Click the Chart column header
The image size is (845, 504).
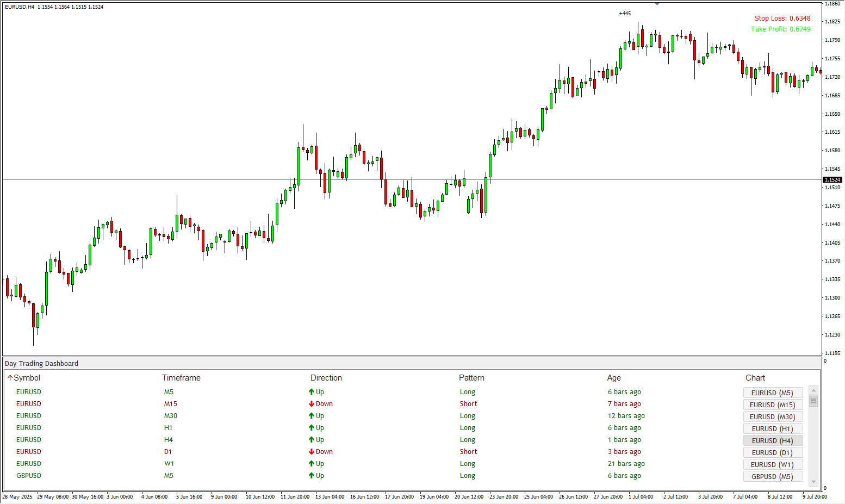pyautogui.click(x=755, y=378)
